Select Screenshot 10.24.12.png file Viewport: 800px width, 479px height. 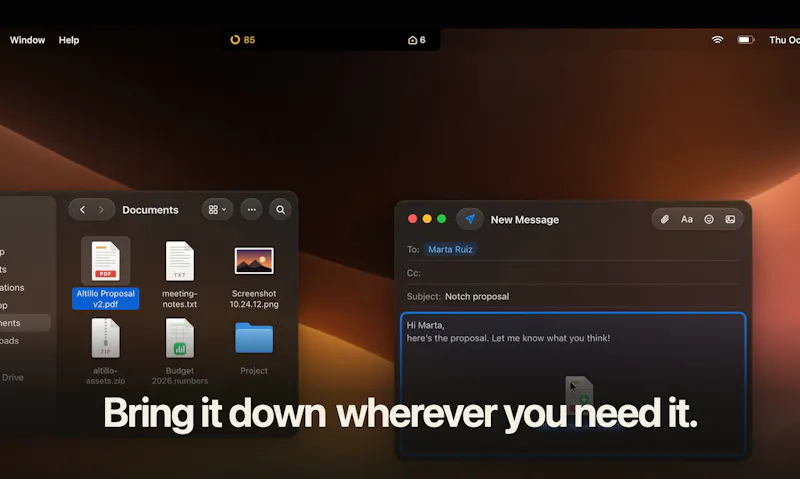(254, 275)
